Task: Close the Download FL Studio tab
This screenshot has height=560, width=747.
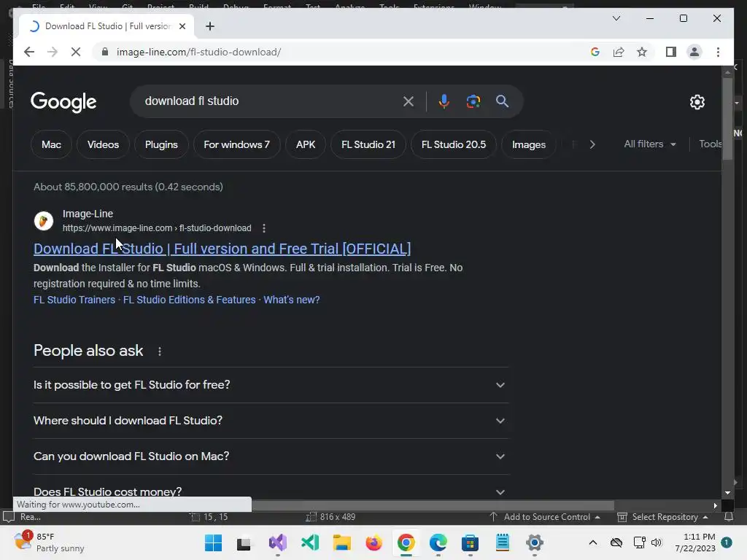Action: (x=182, y=26)
